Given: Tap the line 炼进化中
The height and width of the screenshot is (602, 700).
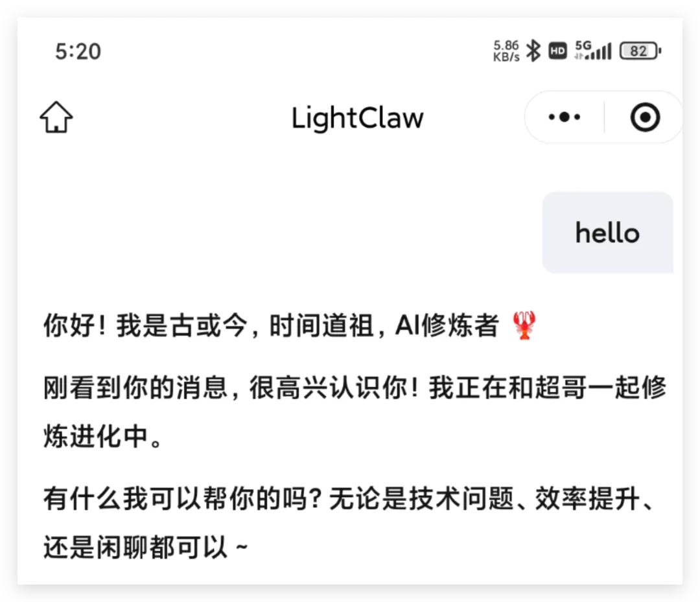Looking at the screenshot, I should point(102,436).
